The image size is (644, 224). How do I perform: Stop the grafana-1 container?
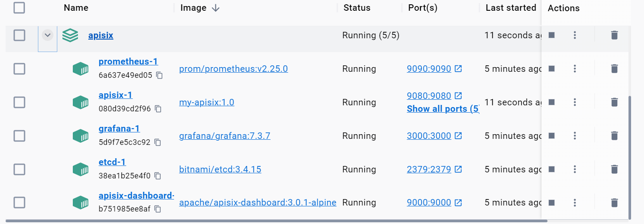click(551, 136)
